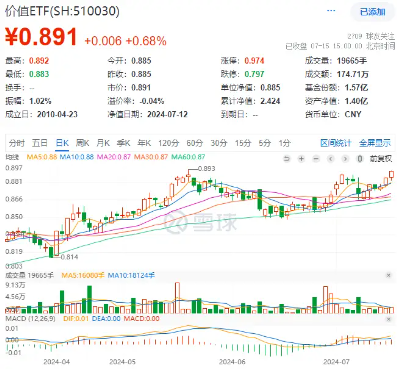This screenshot has width=397, height=370.
Task: Zoom in chart with plus icon
Action: click(x=301, y=159)
